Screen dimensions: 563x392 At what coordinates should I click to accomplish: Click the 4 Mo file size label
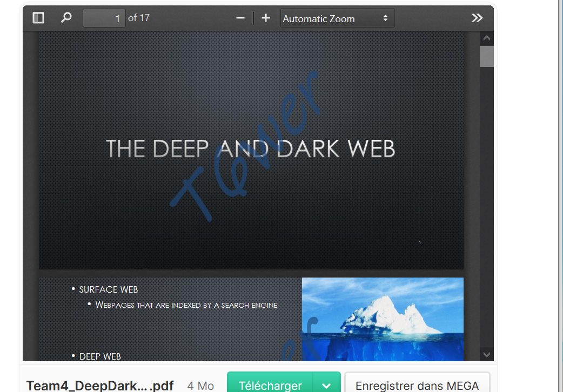pyautogui.click(x=200, y=386)
